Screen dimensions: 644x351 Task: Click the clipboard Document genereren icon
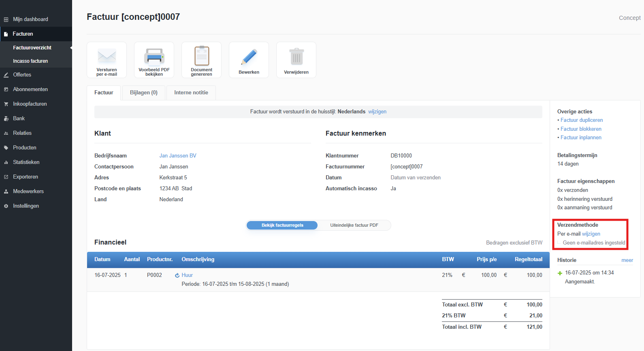tap(201, 57)
